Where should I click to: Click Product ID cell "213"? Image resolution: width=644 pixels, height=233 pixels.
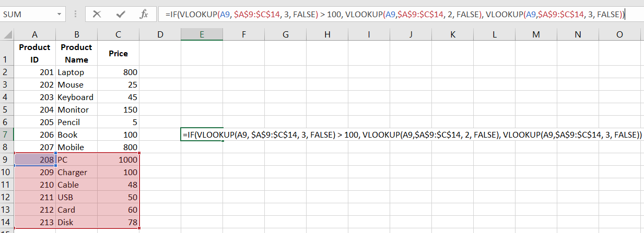tap(34, 222)
